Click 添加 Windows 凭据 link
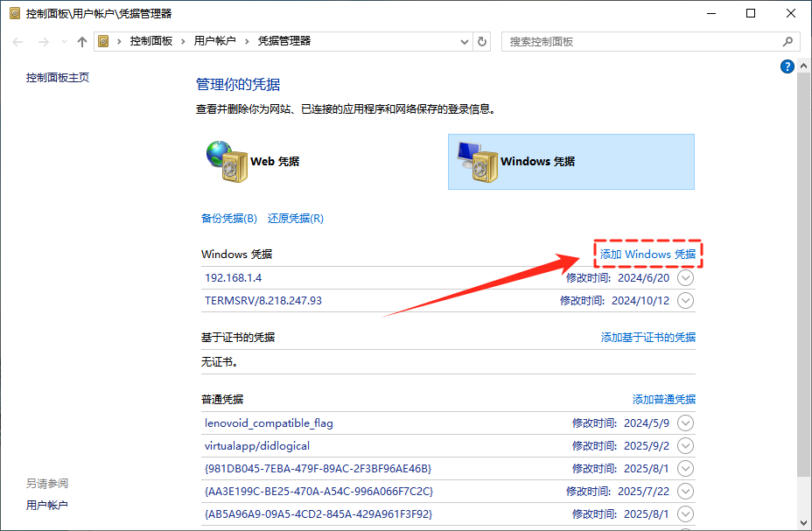This screenshot has height=531, width=812. point(647,254)
